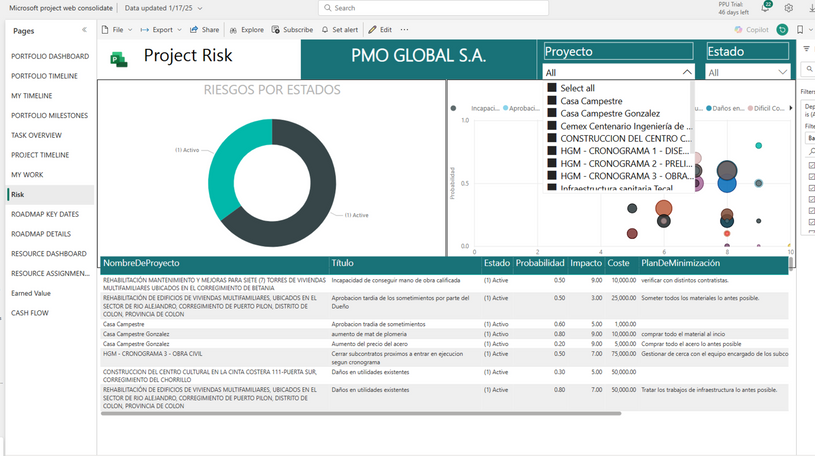Sort table by Impacto header

click(586, 263)
